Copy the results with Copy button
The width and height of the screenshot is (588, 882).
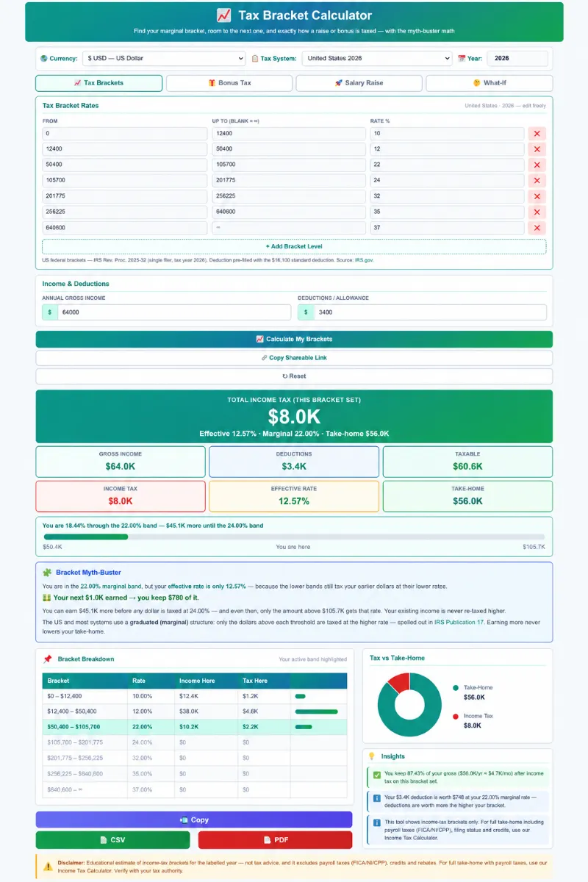pos(194,820)
